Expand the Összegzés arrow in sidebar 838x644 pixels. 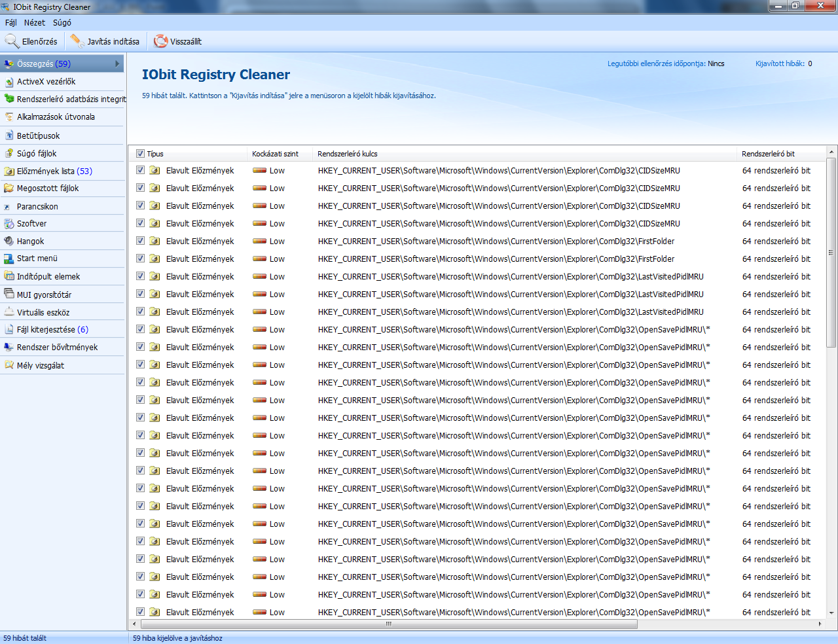[117, 63]
